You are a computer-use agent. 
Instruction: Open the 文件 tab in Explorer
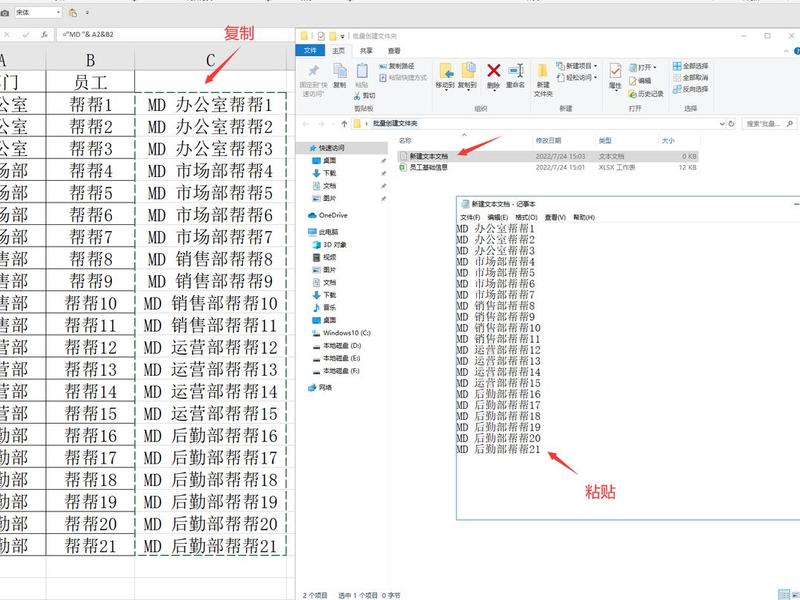coord(310,51)
